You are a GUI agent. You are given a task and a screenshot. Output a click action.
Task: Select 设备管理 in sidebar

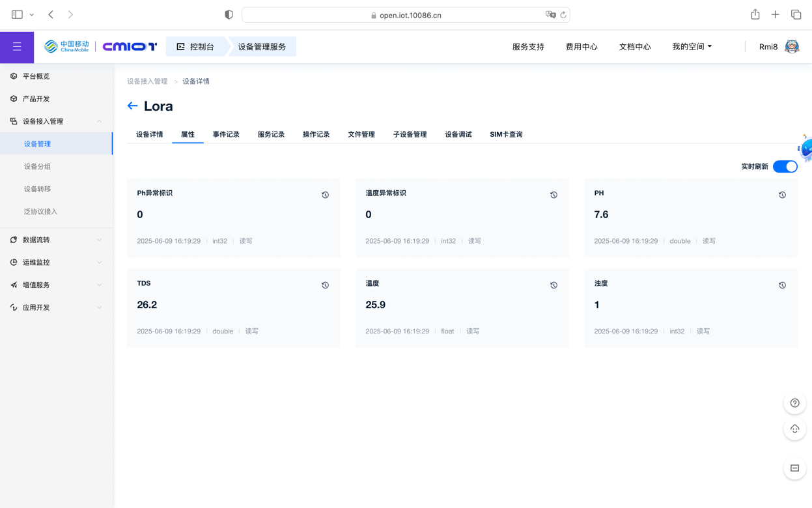point(57,144)
